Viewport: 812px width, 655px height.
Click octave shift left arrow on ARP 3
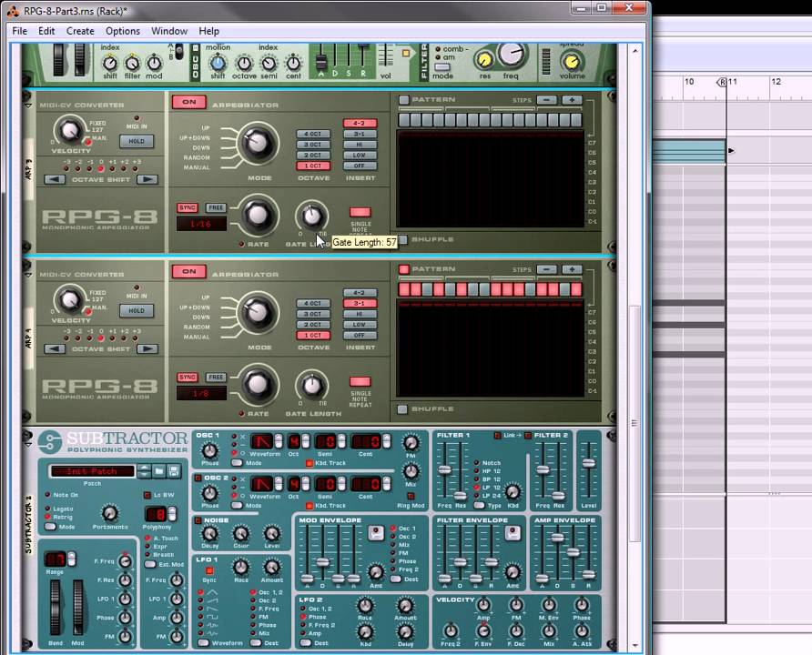[x=55, y=179]
